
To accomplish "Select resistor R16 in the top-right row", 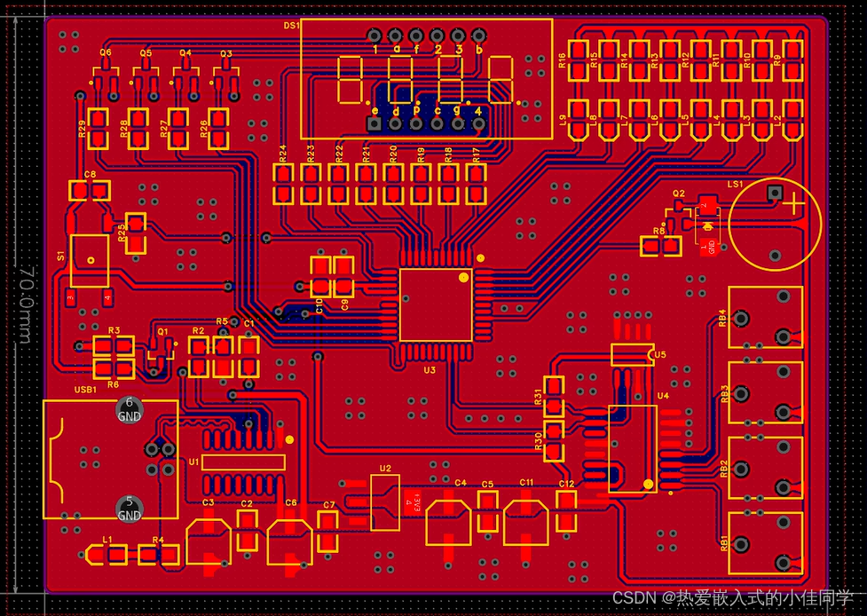I will 578,61.
